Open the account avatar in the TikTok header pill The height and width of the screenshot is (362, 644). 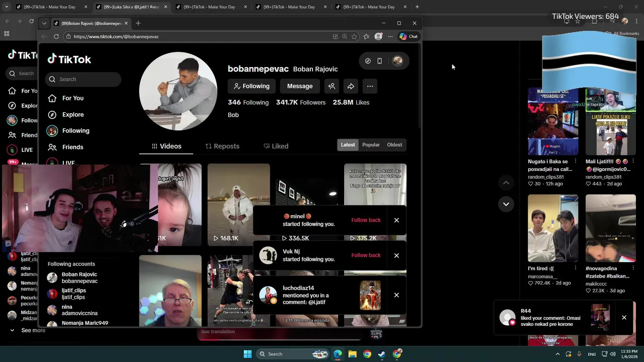tap(397, 61)
